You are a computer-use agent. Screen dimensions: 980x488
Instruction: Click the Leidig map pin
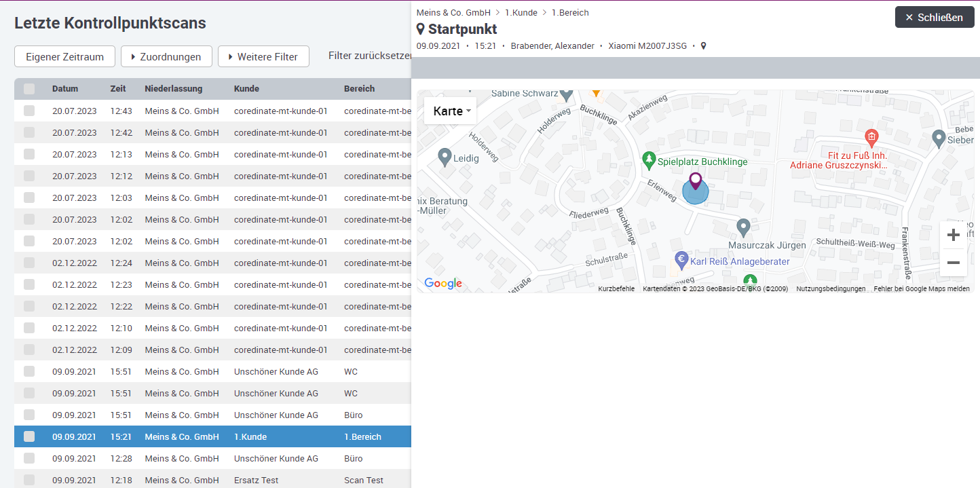pyautogui.click(x=445, y=157)
